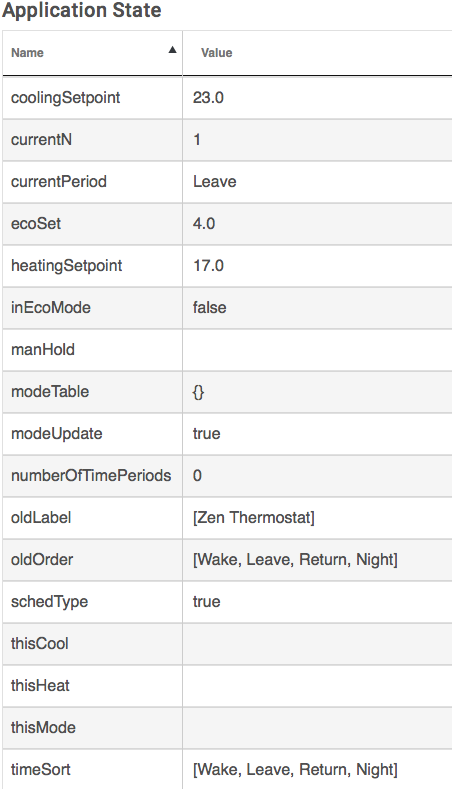Click the modeUpdate true value
452x789 pixels.
(206, 434)
